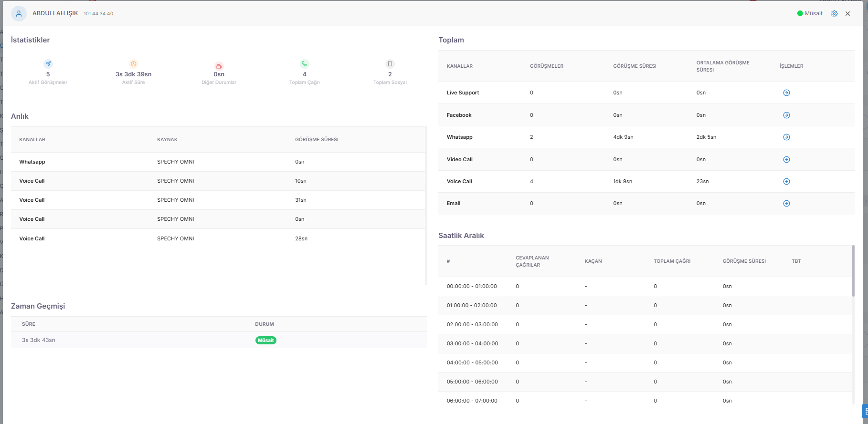The height and width of the screenshot is (424, 868).
Task: Click ORTALAMA GÖRÜŞME SÜRESİ column header
Action: pos(723,66)
